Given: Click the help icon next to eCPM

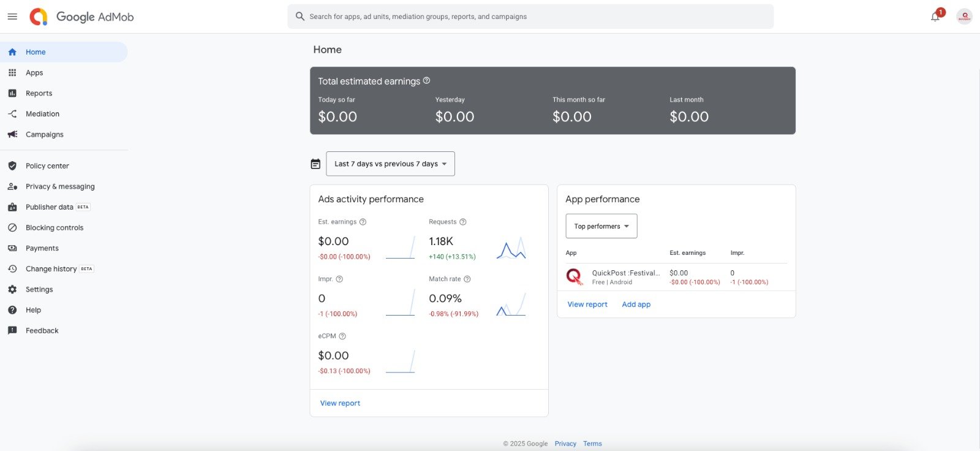Looking at the screenshot, I should click(342, 336).
